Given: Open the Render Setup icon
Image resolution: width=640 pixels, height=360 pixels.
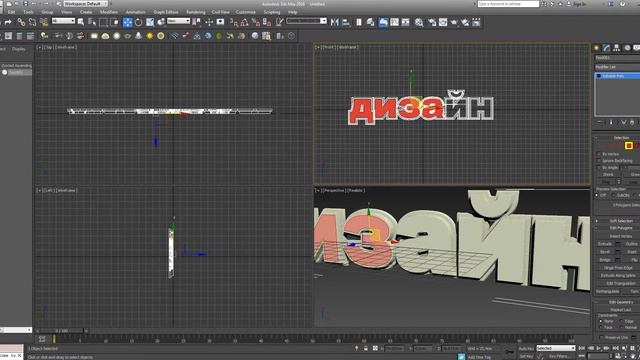Looking at the screenshot, I should click(432, 22).
